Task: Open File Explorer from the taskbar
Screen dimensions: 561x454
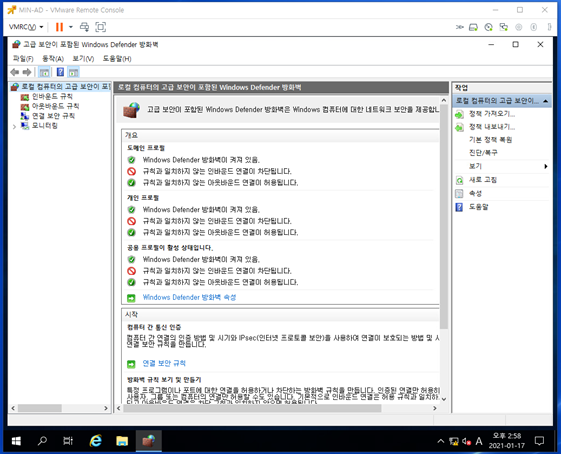Action: 122,441
